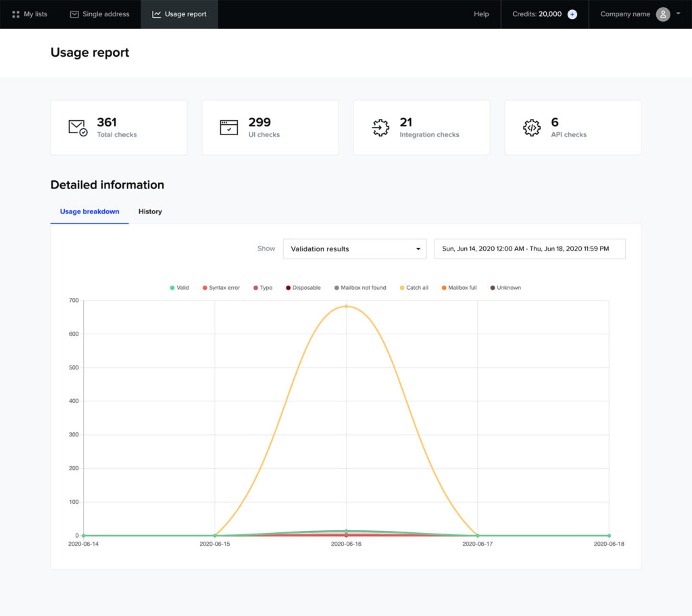The height and width of the screenshot is (616, 692).
Task: Click the user avatar icon
Action: pos(663,14)
